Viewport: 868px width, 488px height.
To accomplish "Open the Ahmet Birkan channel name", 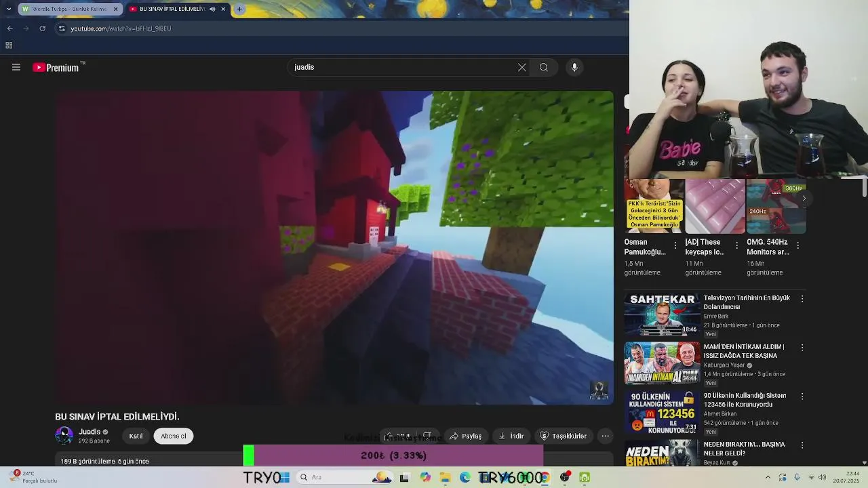I will click(x=719, y=413).
